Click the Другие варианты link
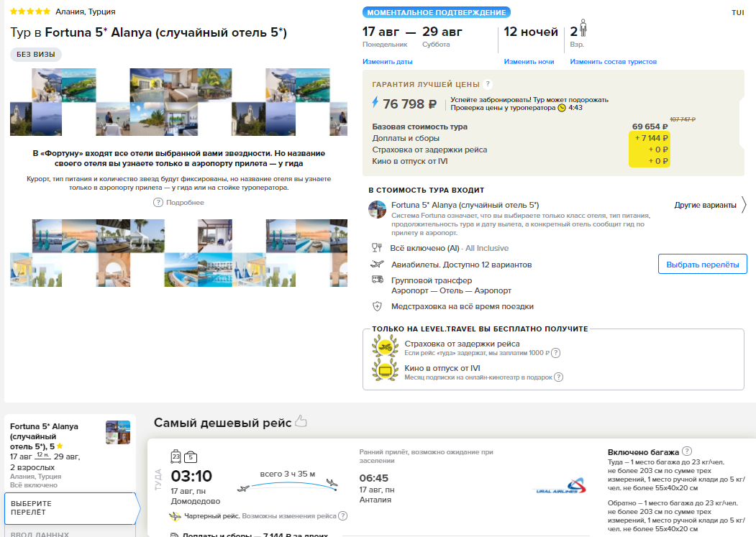756x537 pixels. coord(706,205)
